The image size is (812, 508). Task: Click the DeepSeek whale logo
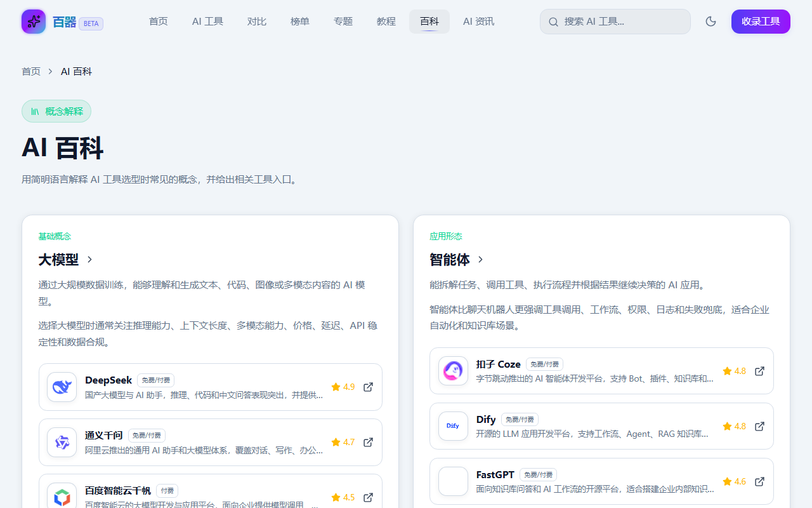(62, 387)
